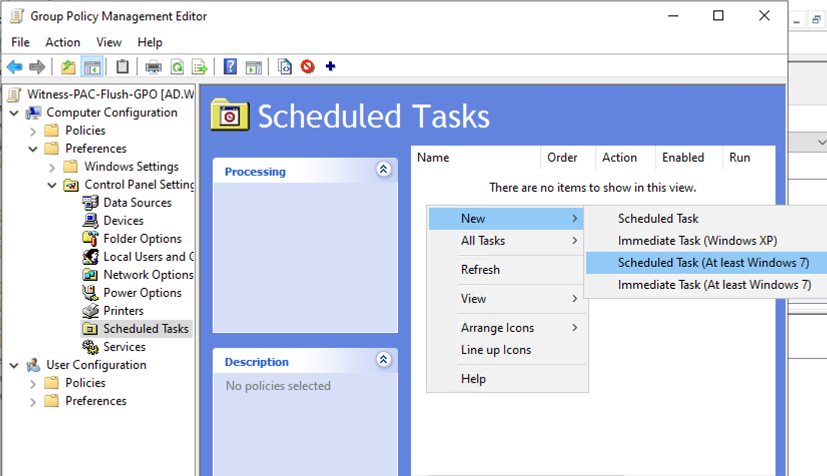
Task: Toggle the Show/Hide Action Pane icon
Action: [x=254, y=67]
